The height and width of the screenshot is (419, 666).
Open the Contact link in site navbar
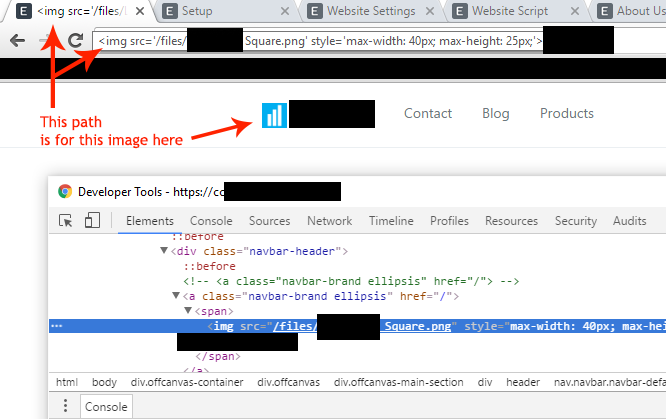point(428,113)
